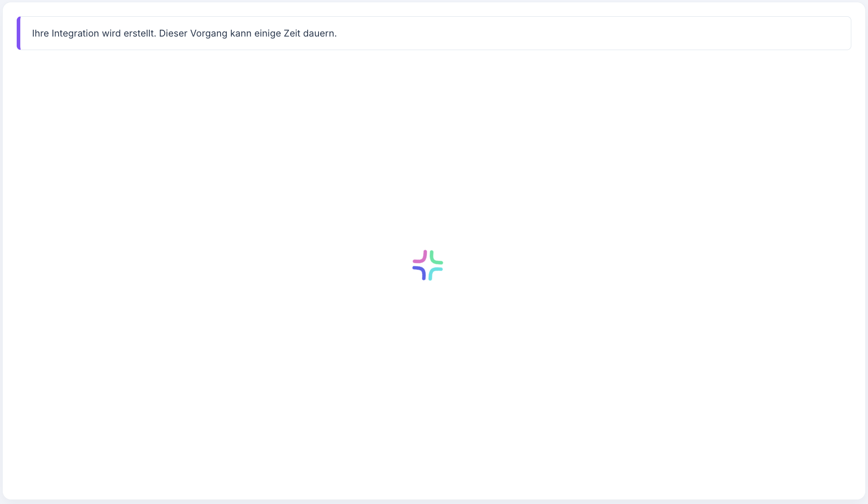868x504 pixels.
Task: Click the word 'wird' in the banner
Action: coord(111,33)
